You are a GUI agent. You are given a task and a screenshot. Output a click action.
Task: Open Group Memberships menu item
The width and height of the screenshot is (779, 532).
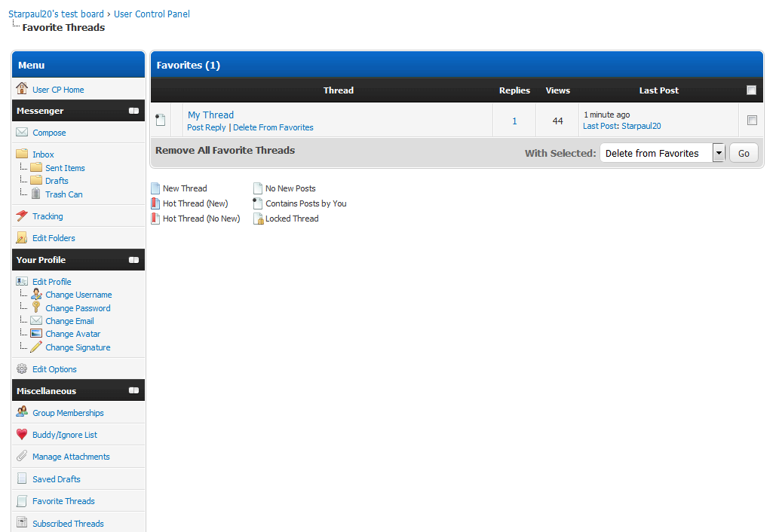point(68,413)
